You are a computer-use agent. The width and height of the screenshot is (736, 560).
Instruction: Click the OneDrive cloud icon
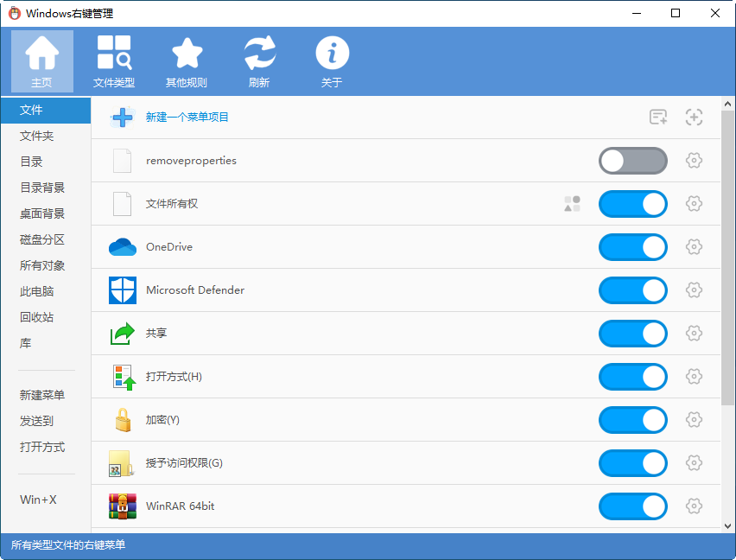[123, 247]
